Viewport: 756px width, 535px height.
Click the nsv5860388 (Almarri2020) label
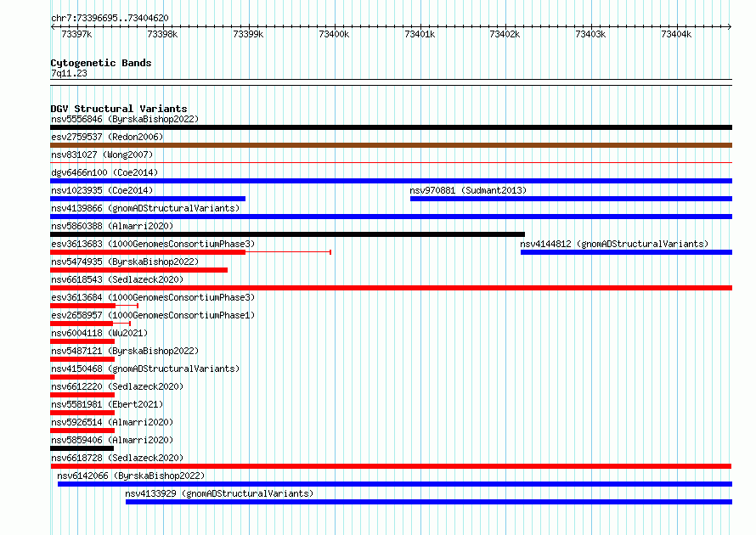(x=112, y=226)
